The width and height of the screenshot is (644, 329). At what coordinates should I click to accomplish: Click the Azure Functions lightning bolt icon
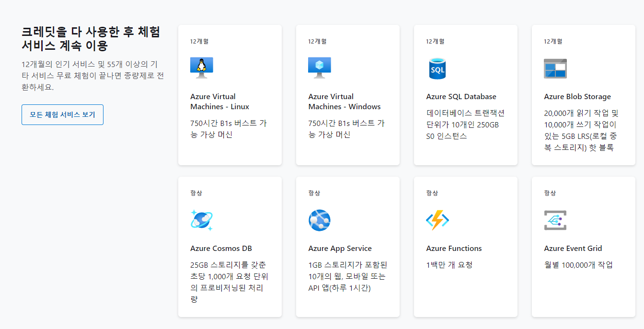coord(437,220)
